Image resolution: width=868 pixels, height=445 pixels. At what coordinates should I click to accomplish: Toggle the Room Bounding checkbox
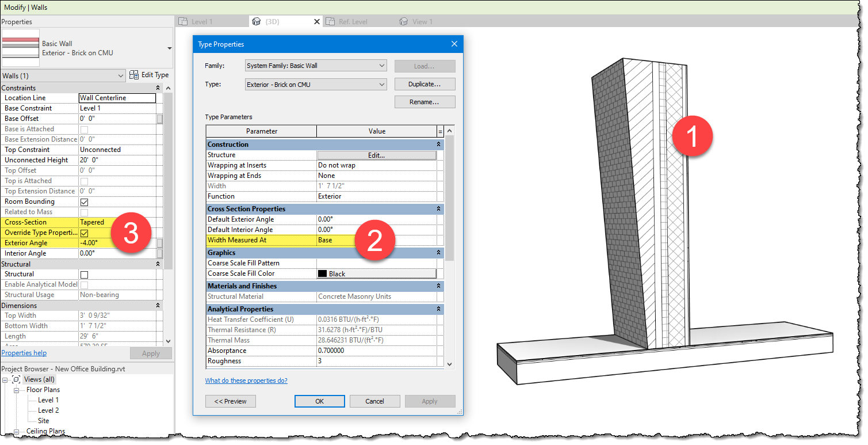coord(84,201)
